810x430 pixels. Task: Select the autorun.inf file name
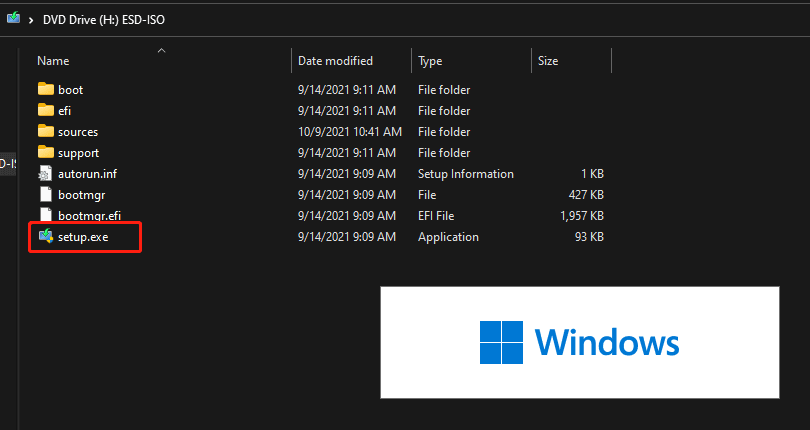pos(87,174)
